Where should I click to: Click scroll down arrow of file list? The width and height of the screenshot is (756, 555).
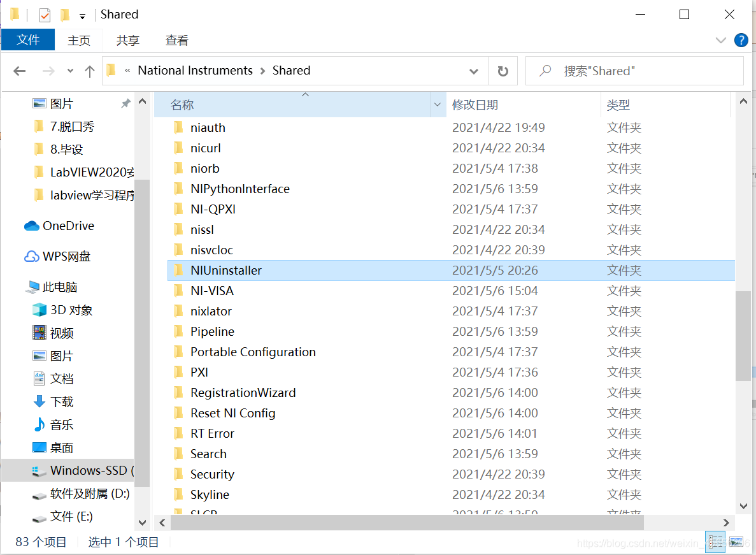pos(743,506)
